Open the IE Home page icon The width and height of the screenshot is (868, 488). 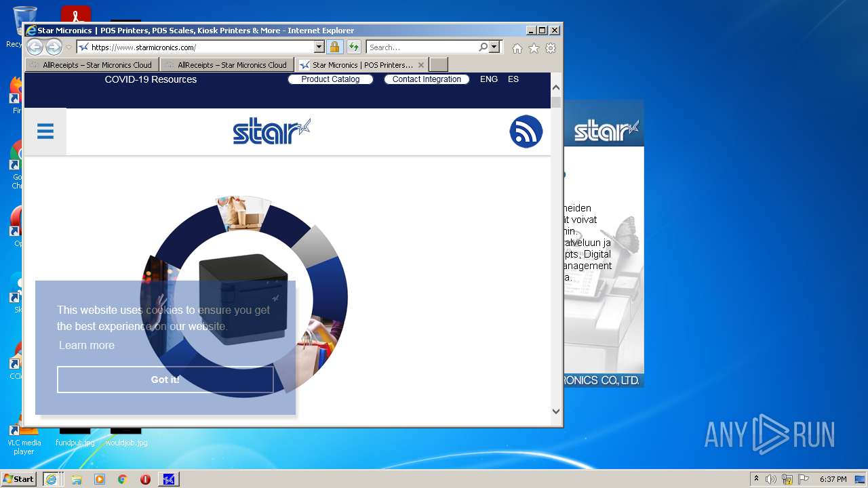click(x=517, y=48)
